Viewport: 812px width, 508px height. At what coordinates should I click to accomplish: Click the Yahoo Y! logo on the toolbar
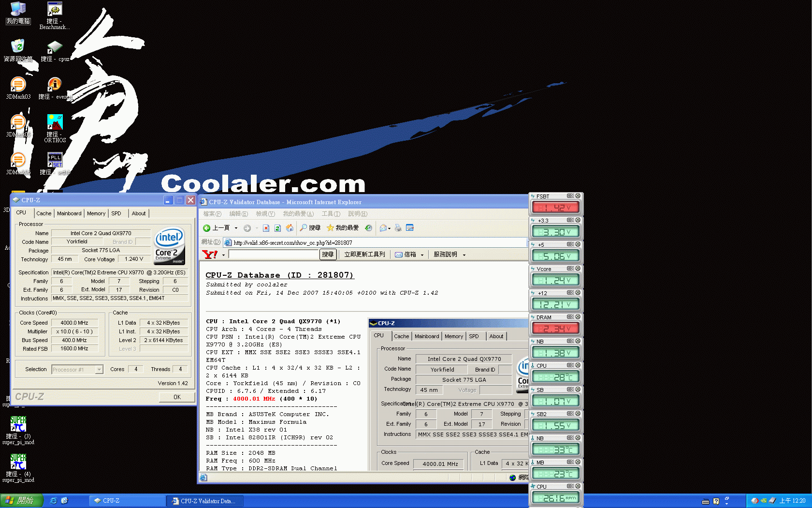(210, 254)
